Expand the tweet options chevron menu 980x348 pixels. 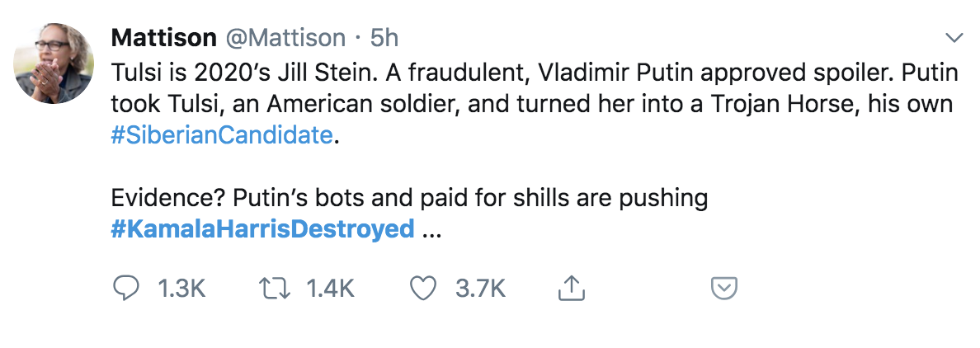click(x=954, y=38)
